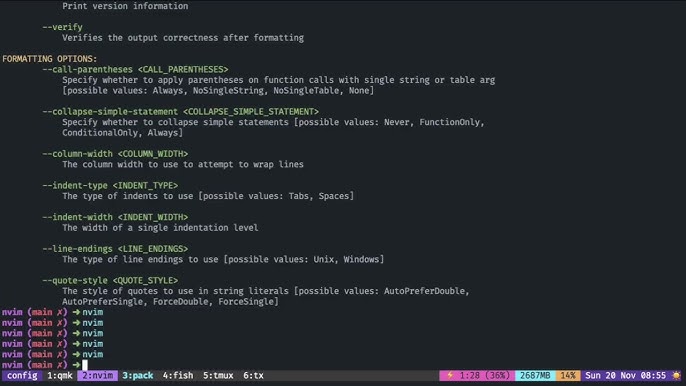Click the battery lightning bolt icon

(450, 375)
